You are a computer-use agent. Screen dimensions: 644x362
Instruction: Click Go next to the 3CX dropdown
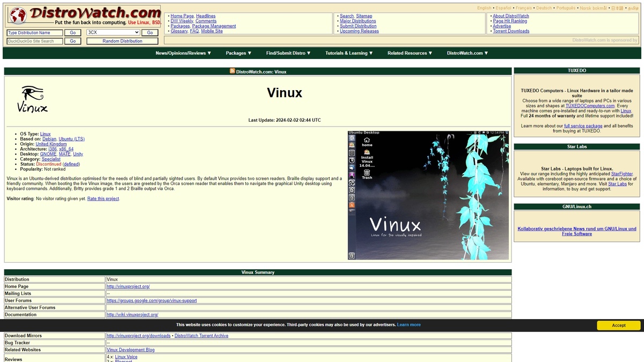[150, 33]
